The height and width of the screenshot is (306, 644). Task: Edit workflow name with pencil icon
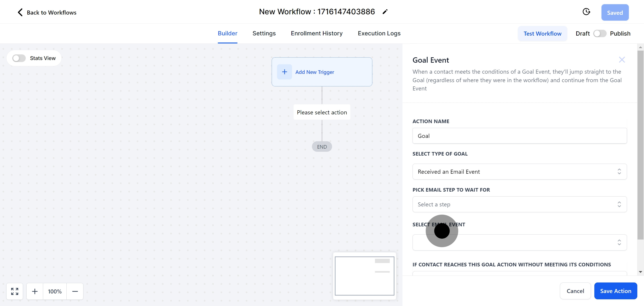coord(385,12)
